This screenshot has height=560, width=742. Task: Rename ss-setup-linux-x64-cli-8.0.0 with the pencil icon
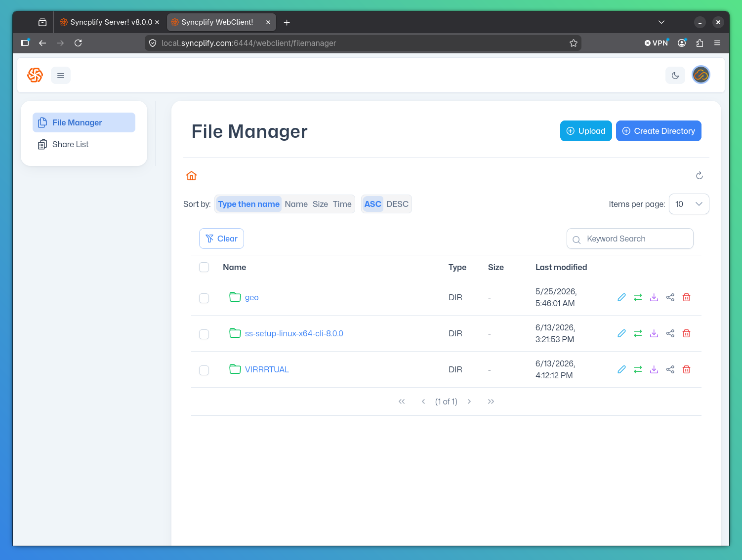click(x=621, y=333)
